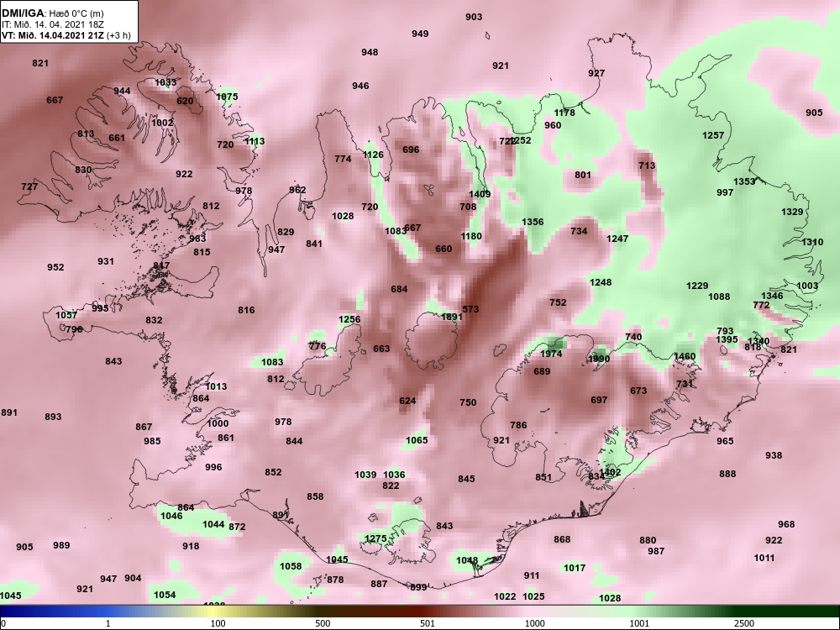
Task: Click the 1402 height value
Action: point(610,472)
